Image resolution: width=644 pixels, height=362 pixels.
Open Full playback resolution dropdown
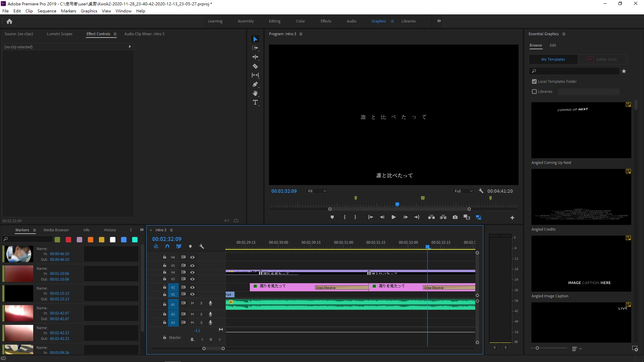click(x=463, y=191)
